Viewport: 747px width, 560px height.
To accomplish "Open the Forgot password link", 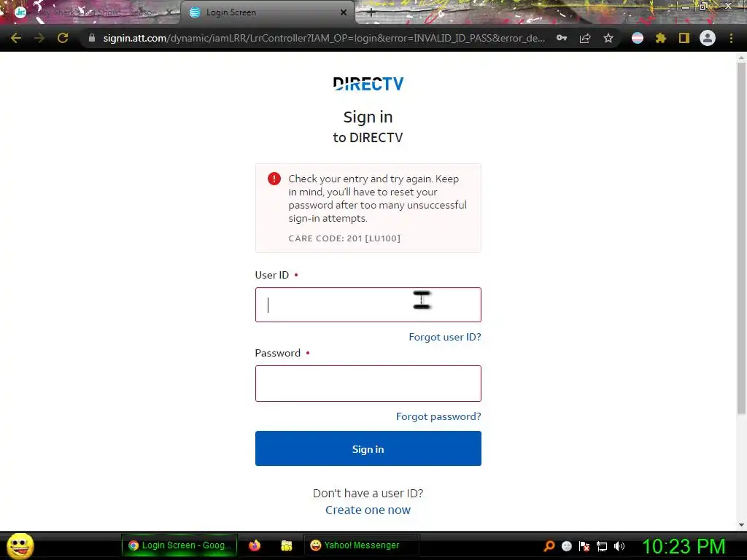I will [438, 416].
